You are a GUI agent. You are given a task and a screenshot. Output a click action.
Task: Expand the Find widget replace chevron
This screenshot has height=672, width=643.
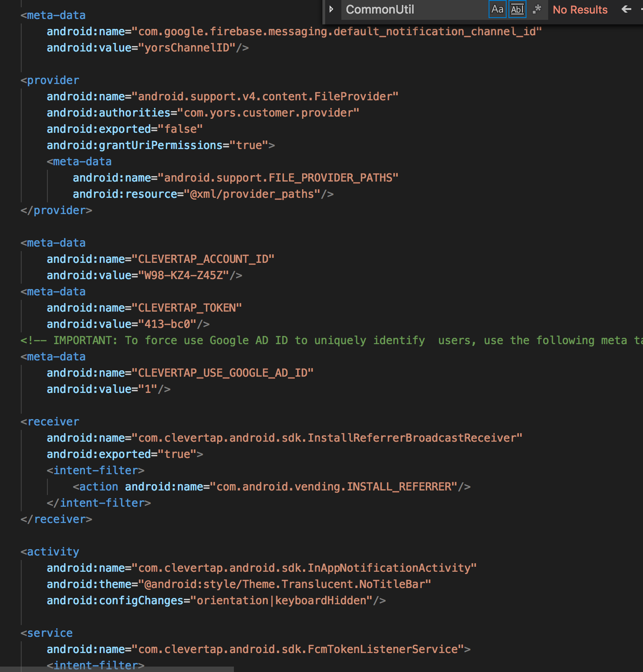tap(331, 9)
